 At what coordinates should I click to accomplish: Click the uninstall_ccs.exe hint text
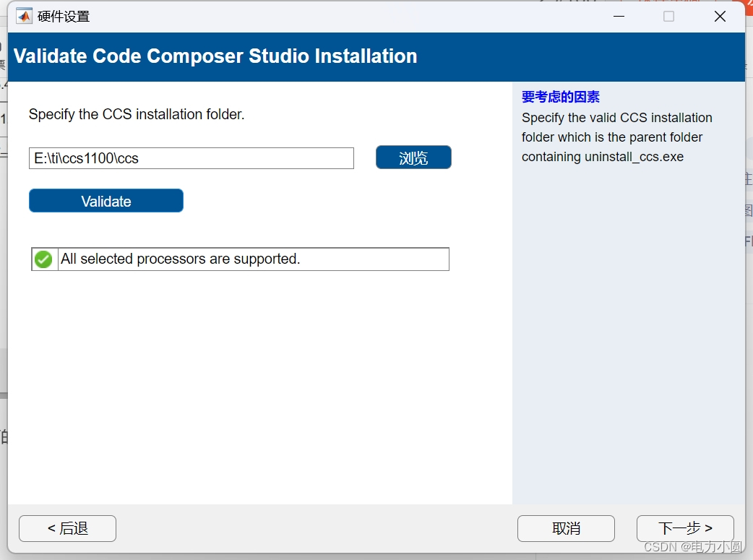(634, 157)
